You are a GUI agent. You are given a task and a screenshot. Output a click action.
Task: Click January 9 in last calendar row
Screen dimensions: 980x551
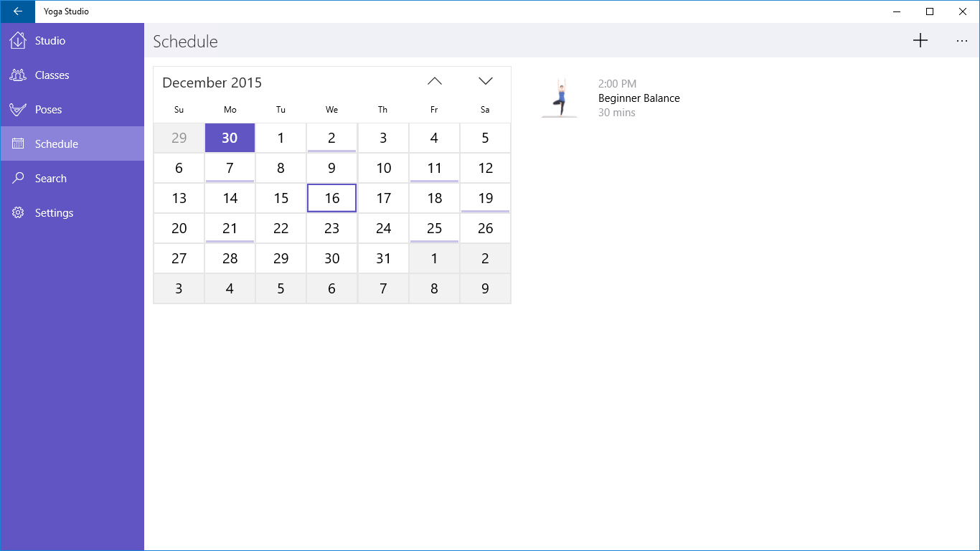[x=486, y=288]
